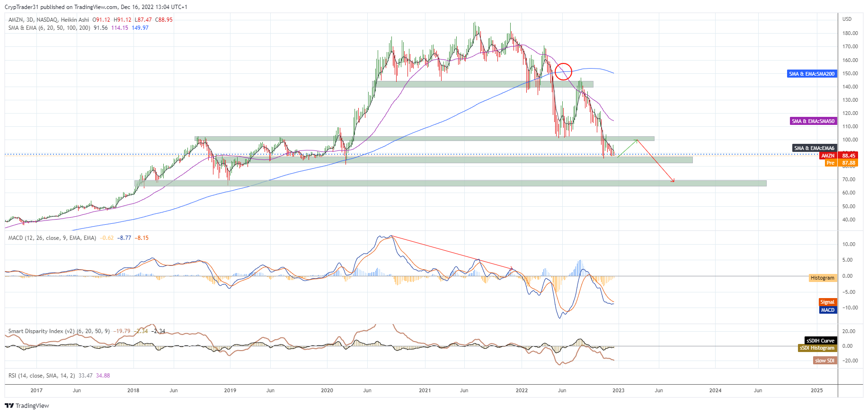Viewport: 868px width, 414px height.
Task: Click the slow SDI label
Action: [x=825, y=361]
